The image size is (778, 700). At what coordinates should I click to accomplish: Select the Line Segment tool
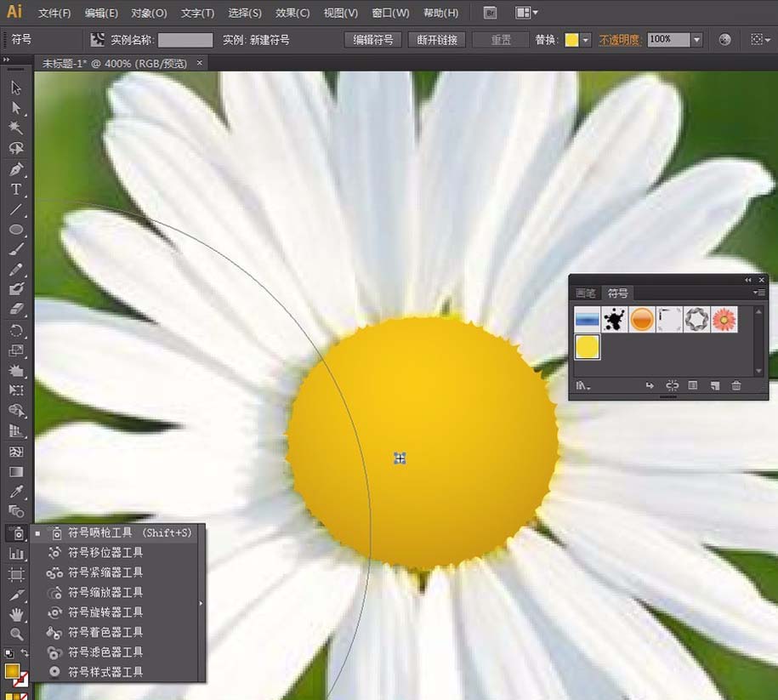coord(16,209)
